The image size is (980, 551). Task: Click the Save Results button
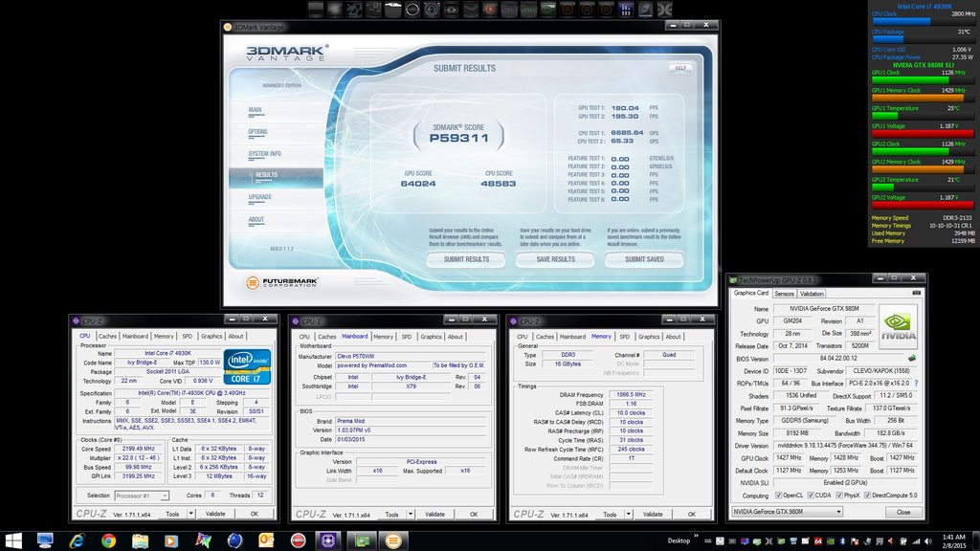pyautogui.click(x=555, y=259)
